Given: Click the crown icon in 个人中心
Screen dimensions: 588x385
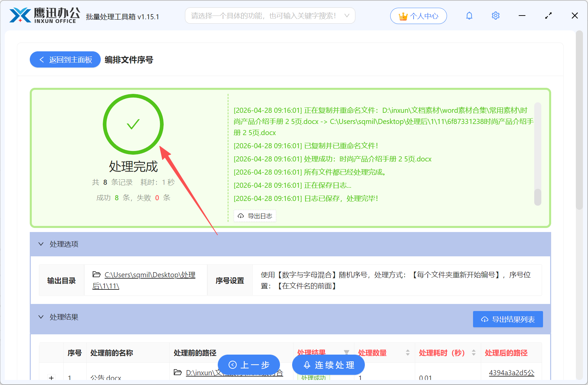Looking at the screenshot, I should click(403, 15).
